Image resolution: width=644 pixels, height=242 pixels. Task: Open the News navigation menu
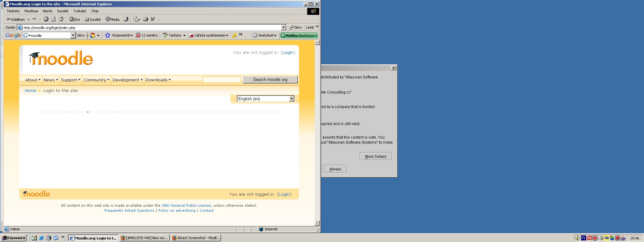51,80
